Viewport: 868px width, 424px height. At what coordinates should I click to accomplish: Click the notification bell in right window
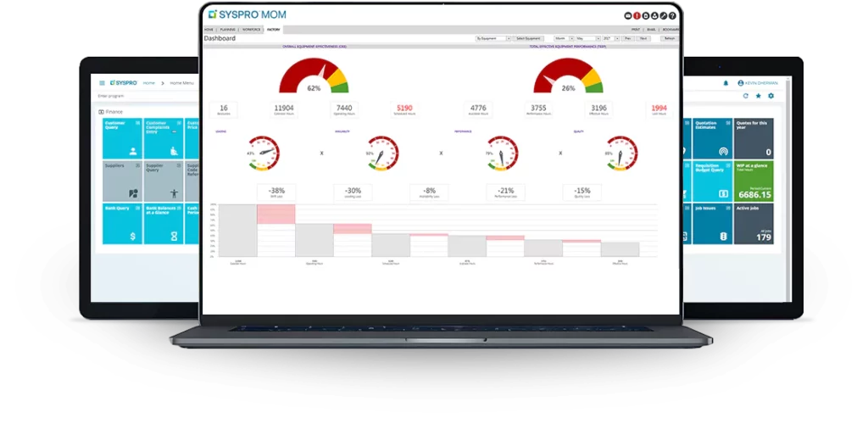pos(726,83)
